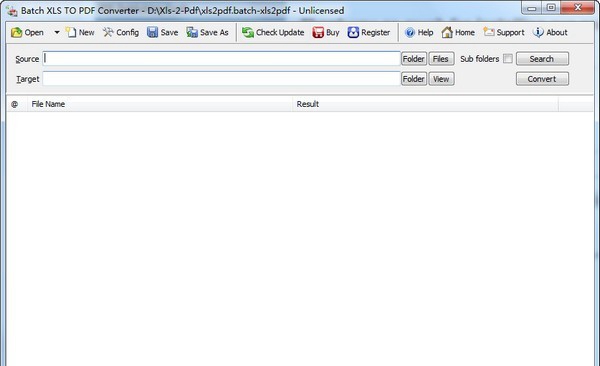Select source Files button
The width and height of the screenshot is (600, 366).
[x=441, y=59]
